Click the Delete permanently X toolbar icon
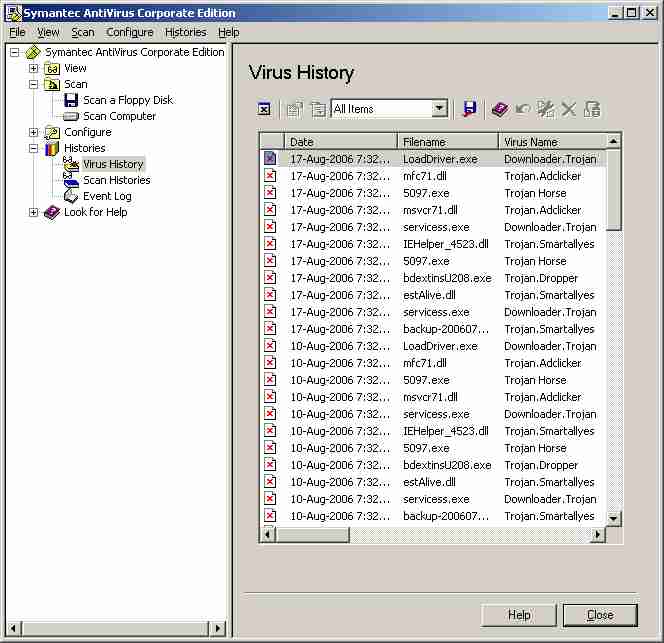Screen dimensions: 664x643 tap(568, 109)
